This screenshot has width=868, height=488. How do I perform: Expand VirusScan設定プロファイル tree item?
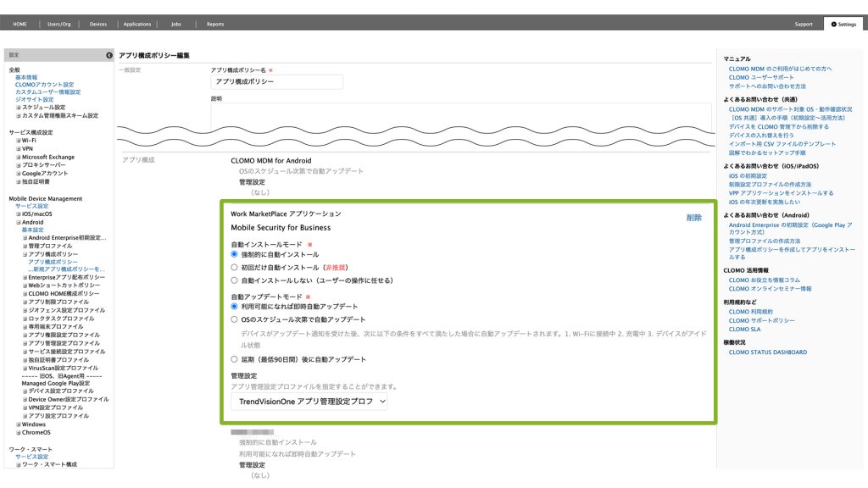click(25, 369)
